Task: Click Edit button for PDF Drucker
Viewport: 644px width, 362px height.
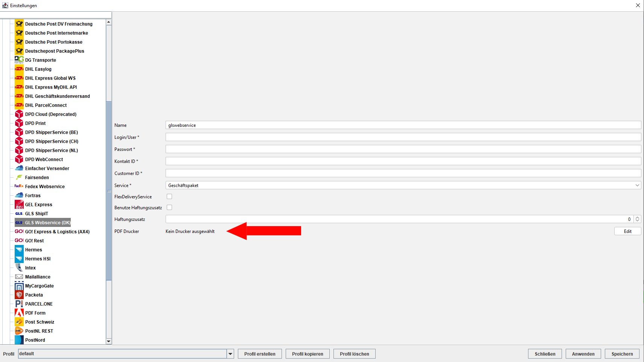Action: (x=627, y=231)
